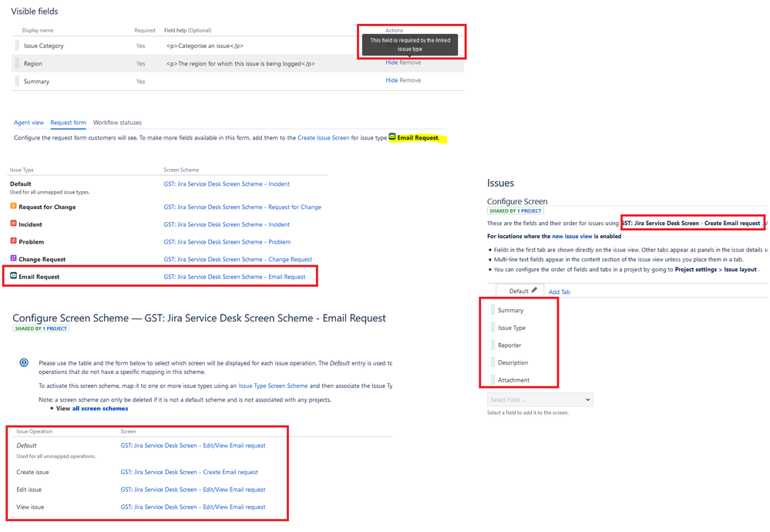This screenshot has height=532, width=770.
Task: Click the new issue view link
Action: click(572, 236)
